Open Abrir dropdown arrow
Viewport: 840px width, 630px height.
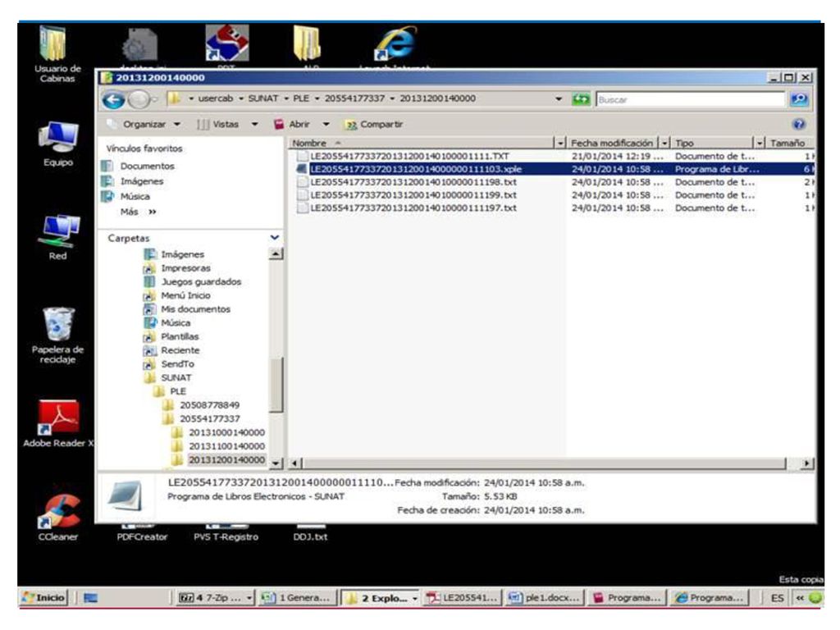point(326,125)
